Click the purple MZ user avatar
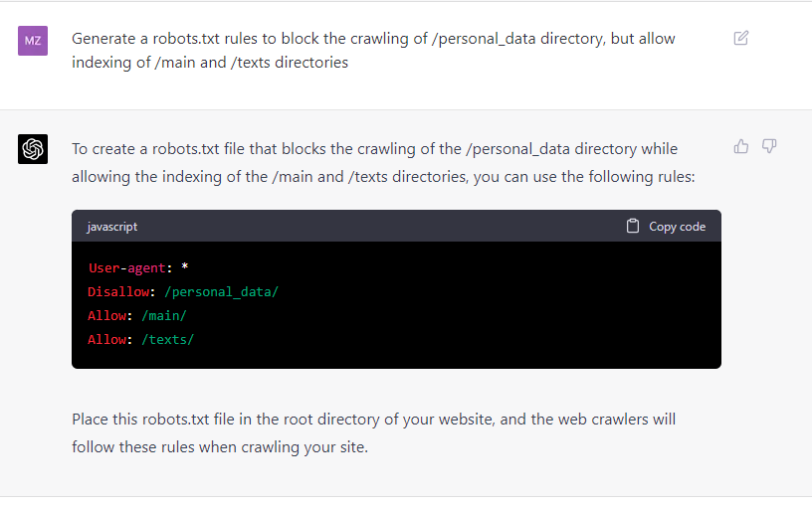 click(33, 41)
